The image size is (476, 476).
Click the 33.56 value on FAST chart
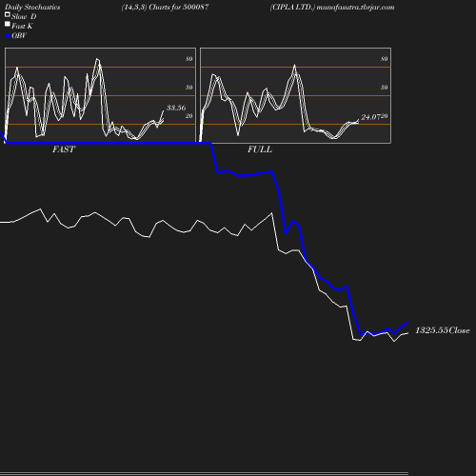pyautogui.click(x=176, y=108)
